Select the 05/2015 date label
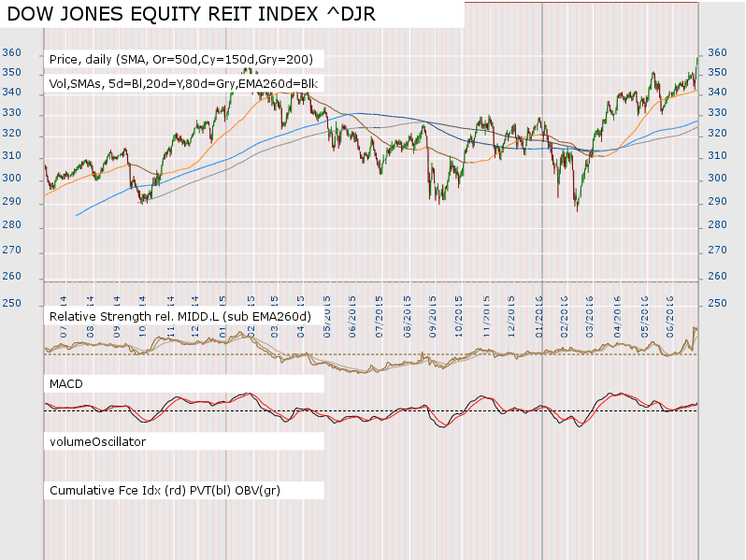Screen dimensions: 746x560 pos(327,317)
